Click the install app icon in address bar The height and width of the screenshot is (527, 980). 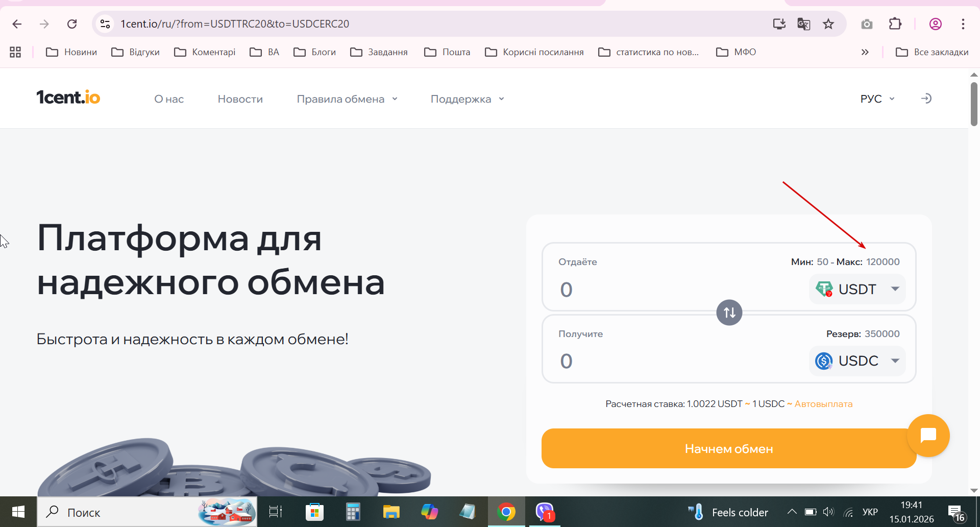(x=779, y=24)
